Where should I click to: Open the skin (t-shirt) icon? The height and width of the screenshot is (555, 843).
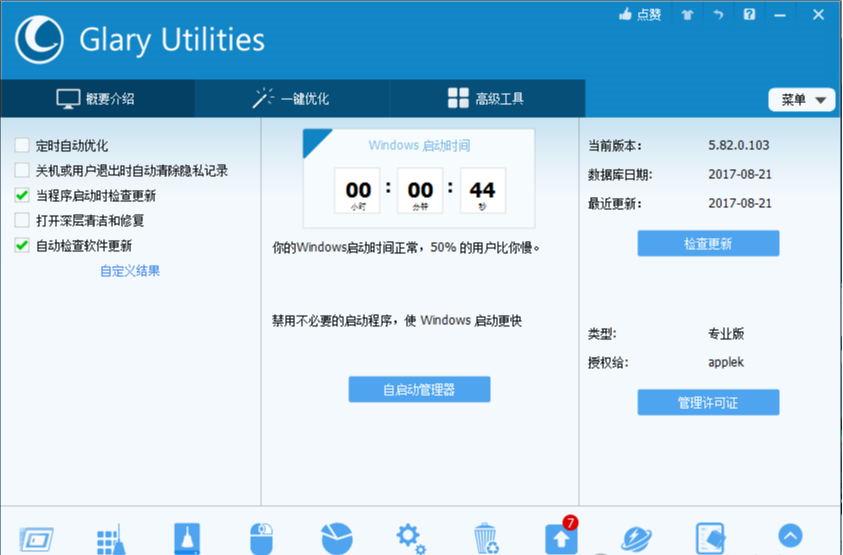(687, 15)
